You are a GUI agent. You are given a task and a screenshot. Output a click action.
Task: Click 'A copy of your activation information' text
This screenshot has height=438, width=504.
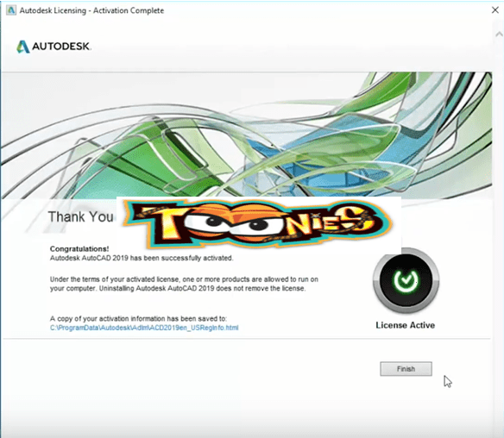(138, 318)
